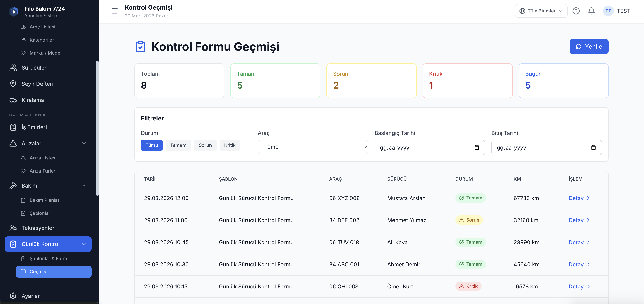The image size is (644, 304).
Task: Click the Başlangıç Tarihi date field
Action: tap(425, 148)
